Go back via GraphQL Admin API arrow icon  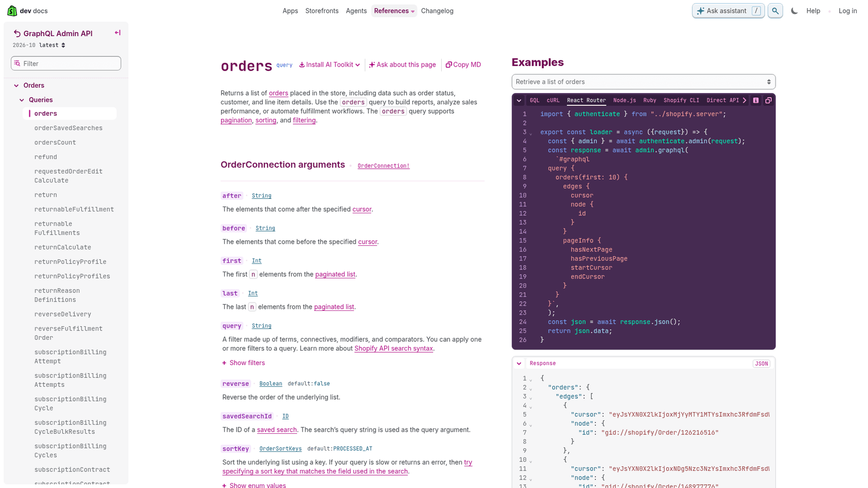click(x=17, y=34)
